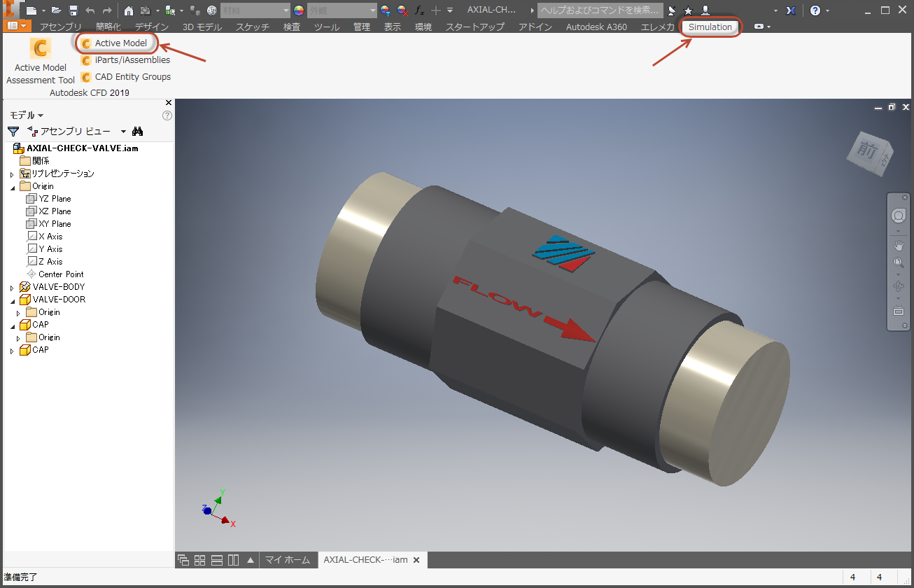The width and height of the screenshot is (914, 588).
Task: Switch to the Simulation ribbon tab
Action: [710, 27]
